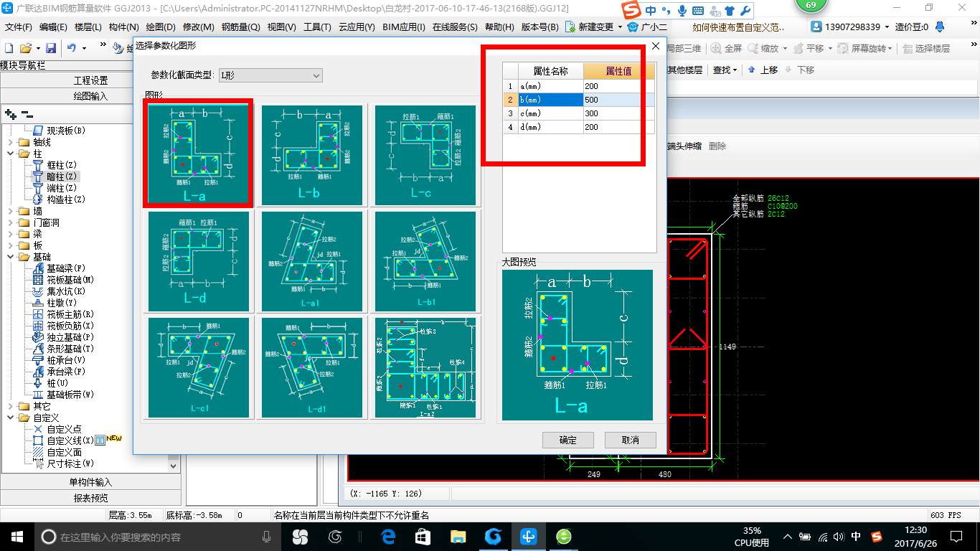Click the 平移 pan tool

coord(808,49)
